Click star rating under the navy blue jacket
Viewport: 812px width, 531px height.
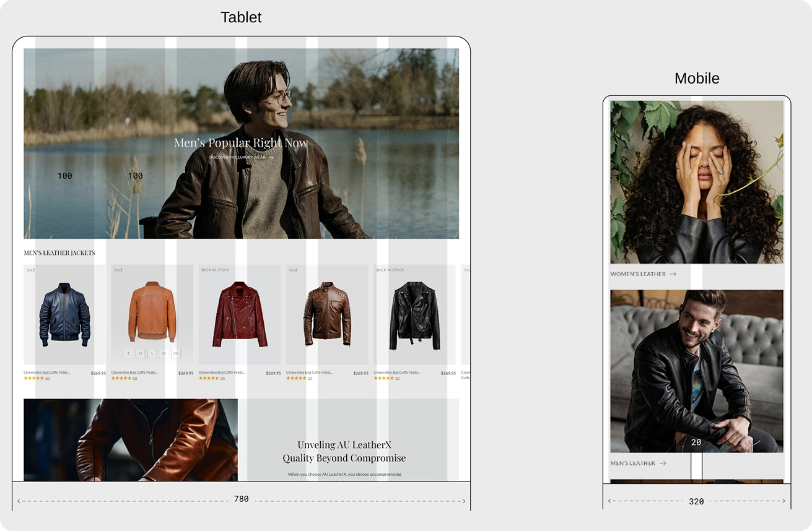tap(33, 378)
